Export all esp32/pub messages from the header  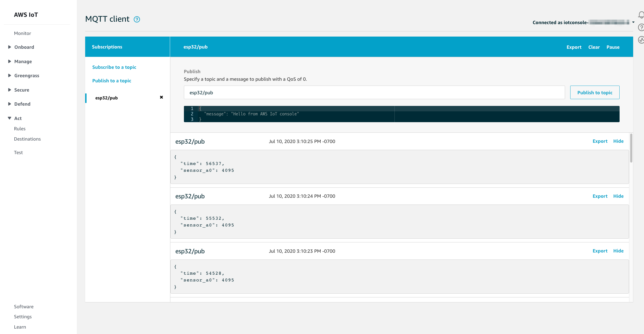pos(574,47)
